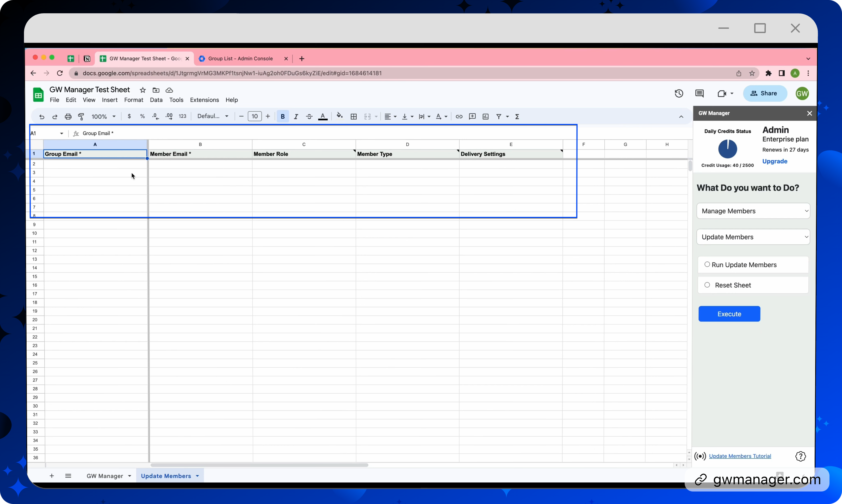Format as percent icon
842x504 pixels.
[x=142, y=116]
